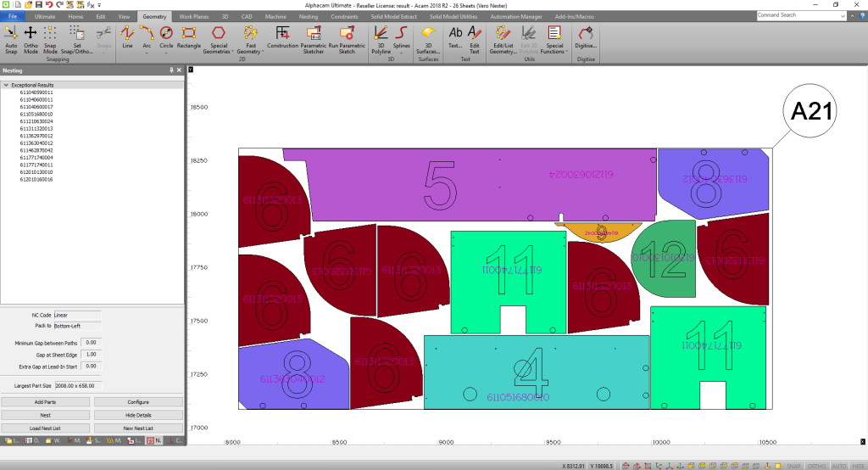Toggle Ortho Mode
This screenshot has height=470, width=868.
tap(31, 37)
